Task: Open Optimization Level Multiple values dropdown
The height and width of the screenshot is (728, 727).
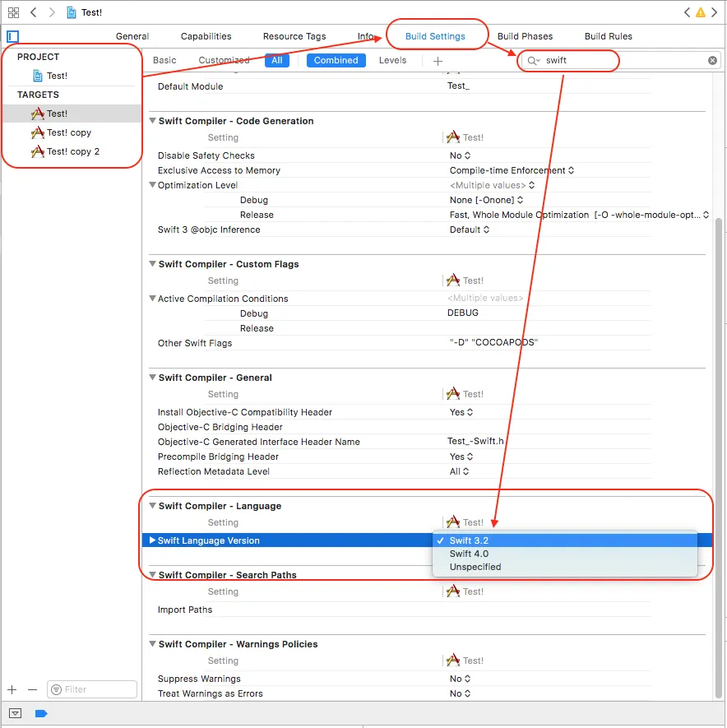Action: (492, 185)
